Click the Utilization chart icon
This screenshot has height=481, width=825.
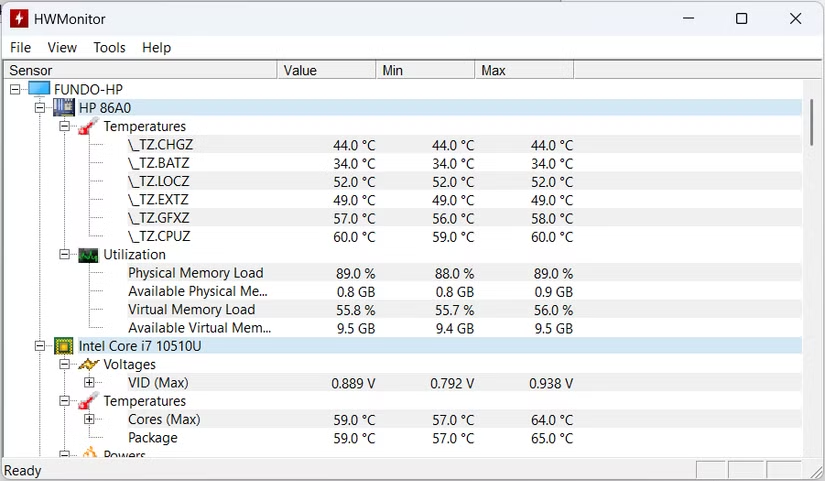tap(88, 255)
